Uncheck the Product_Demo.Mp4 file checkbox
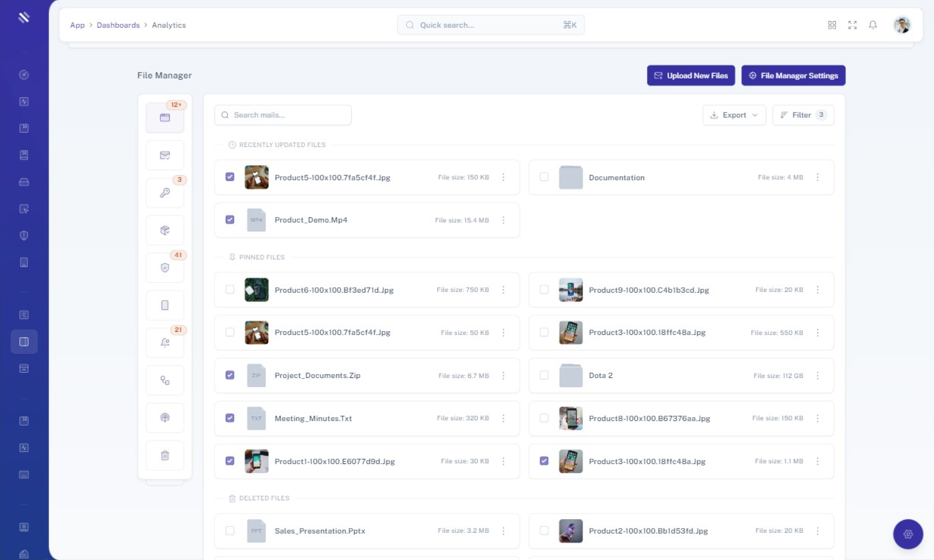This screenshot has height=560, width=934. 230,220
